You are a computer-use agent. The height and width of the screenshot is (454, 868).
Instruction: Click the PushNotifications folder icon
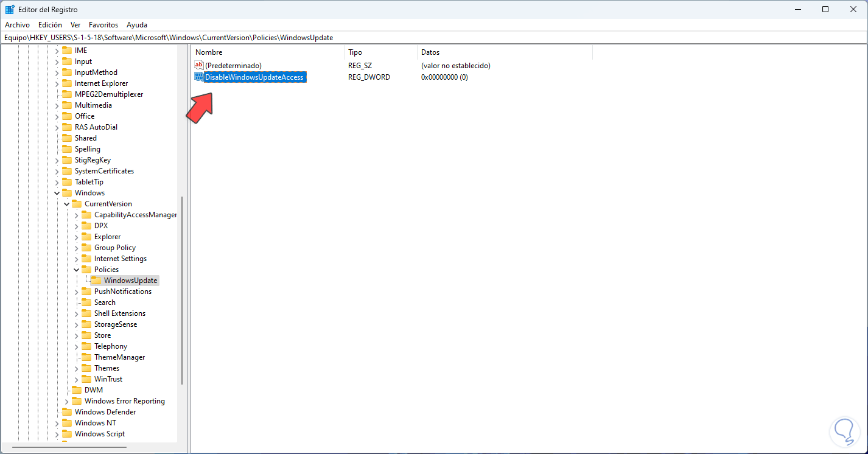(86, 292)
